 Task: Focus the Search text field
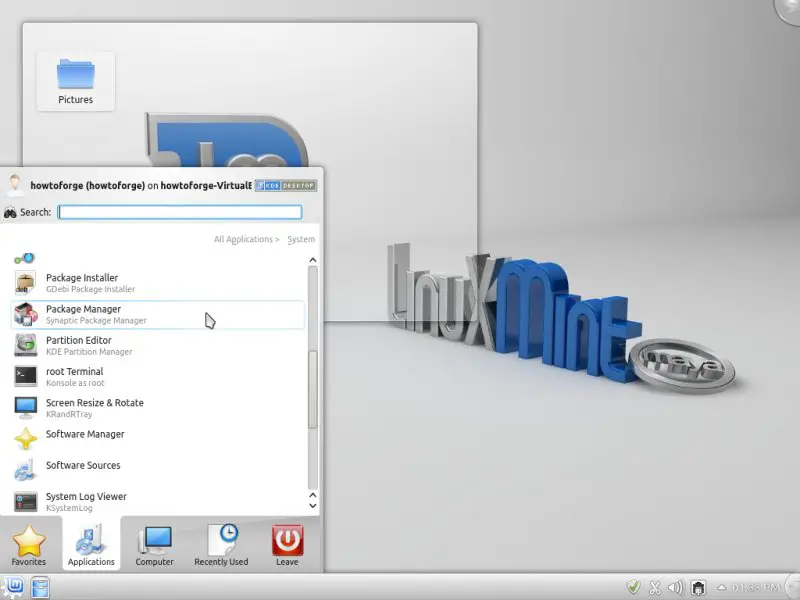click(180, 212)
